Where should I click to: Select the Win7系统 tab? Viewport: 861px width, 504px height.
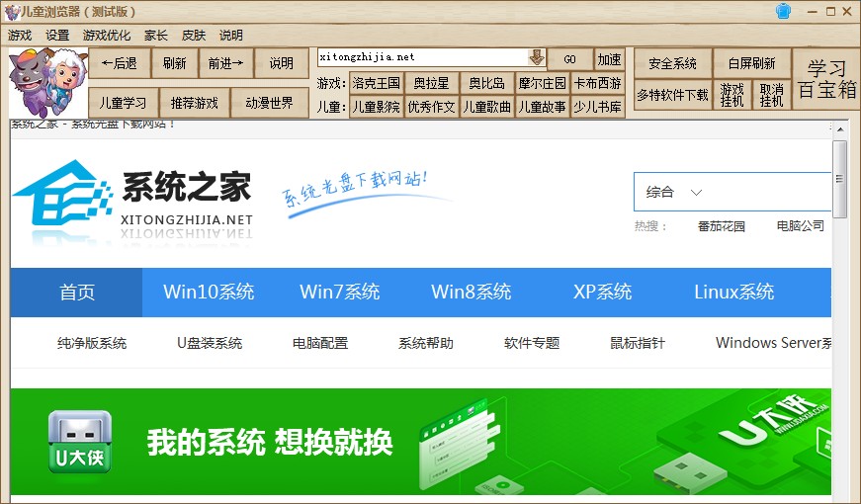pyautogui.click(x=340, y=293)
